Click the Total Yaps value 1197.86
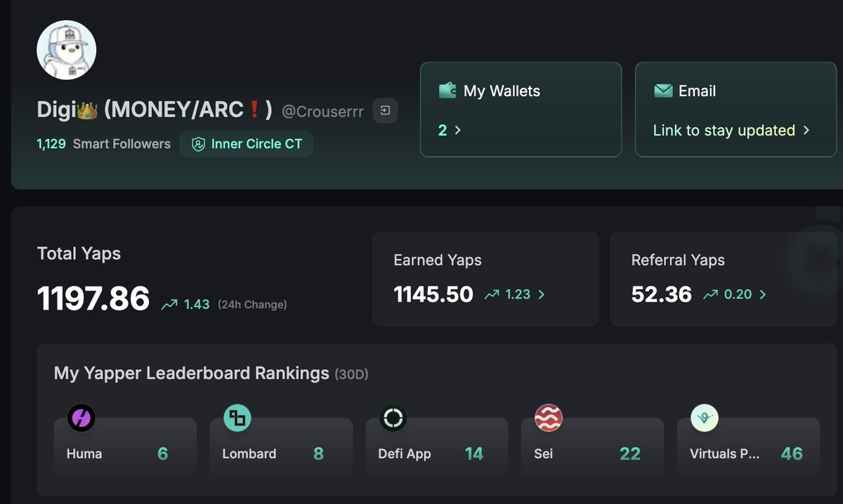 pyautogui.click(x=93, y=299)
